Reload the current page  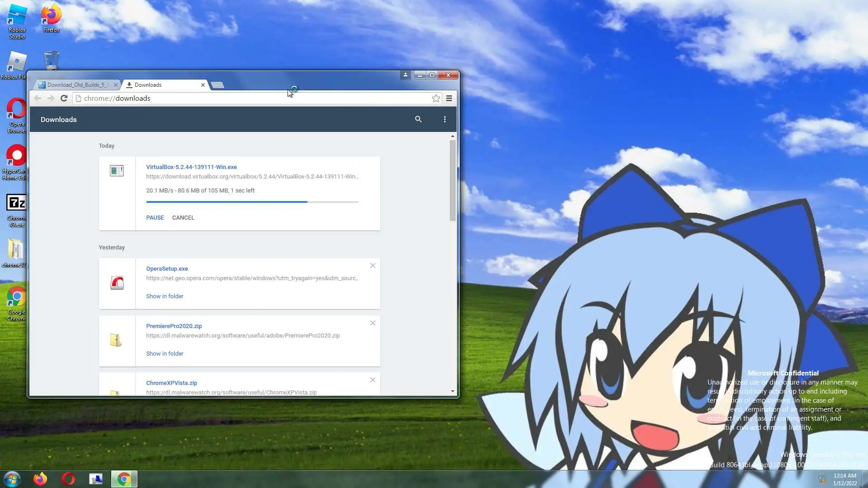tap(64, 99)
